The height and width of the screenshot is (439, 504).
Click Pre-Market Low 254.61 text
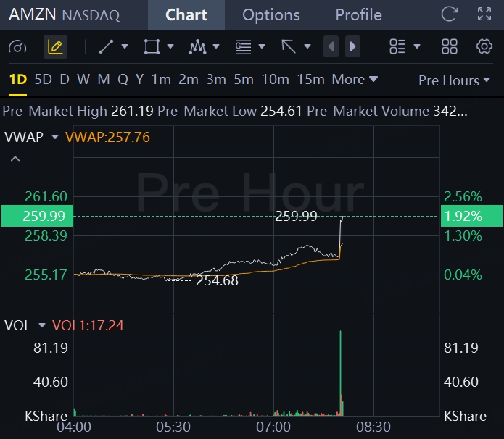[x=229, y=111]
